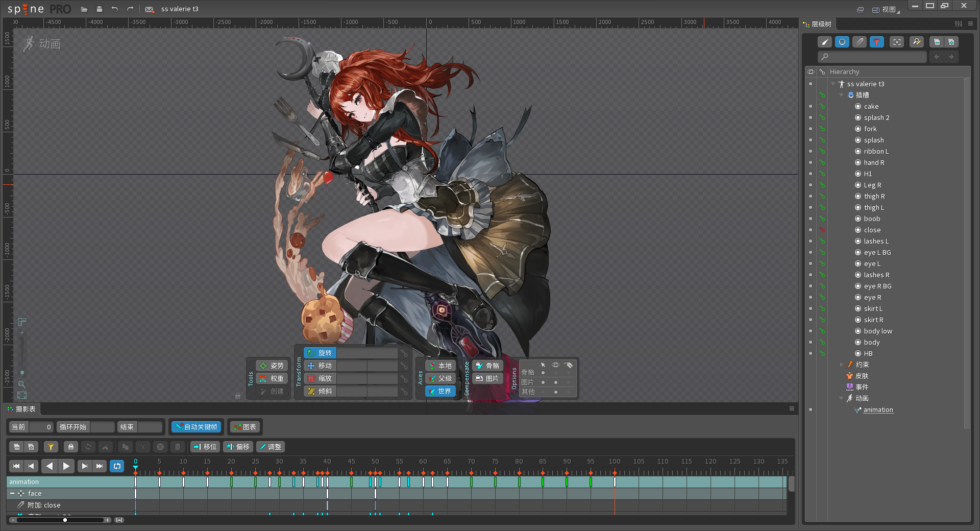Image resolution: width=980 pixels, height=531 pixels.
Task: Select the 移动 translate tool
Action: 320,366
